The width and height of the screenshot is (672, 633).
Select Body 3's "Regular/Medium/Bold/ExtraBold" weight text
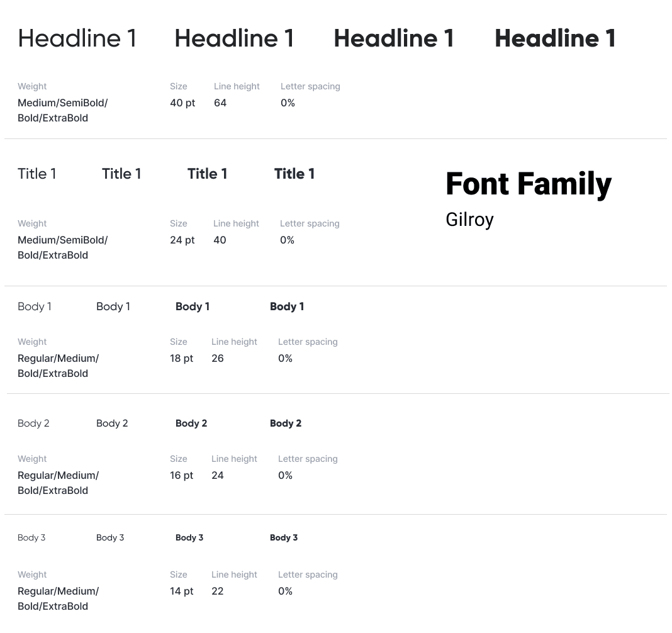click(59, 599)
